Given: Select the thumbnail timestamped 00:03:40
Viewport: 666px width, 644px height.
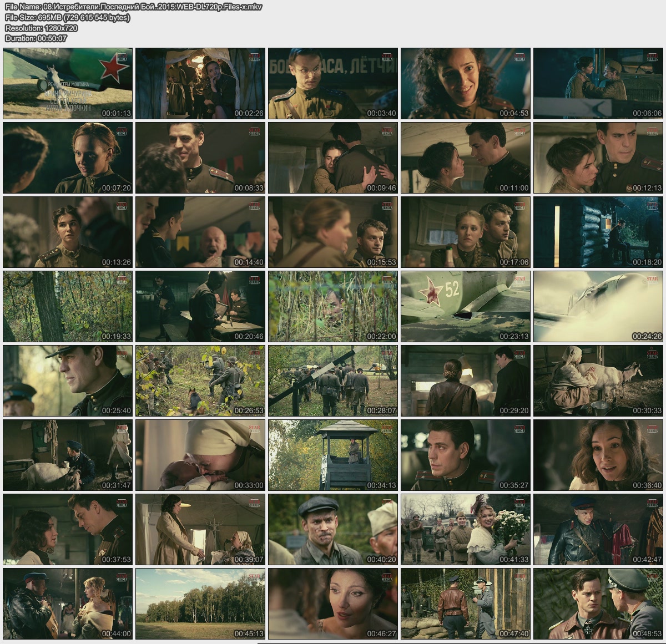Looking at the screenshot, I should click(333, 83).
